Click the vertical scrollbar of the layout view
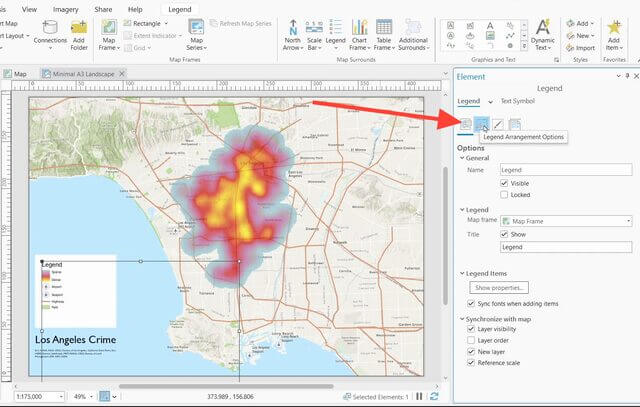 pyautogui.click(x=445, y=236)
